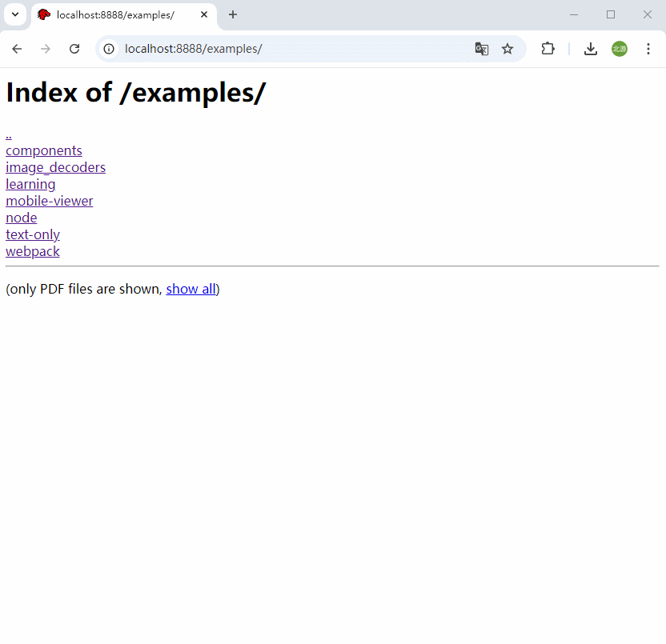Select the localhost:8888/examples/ tab
The image size is (666, 644).
click(x=123, y=15)
